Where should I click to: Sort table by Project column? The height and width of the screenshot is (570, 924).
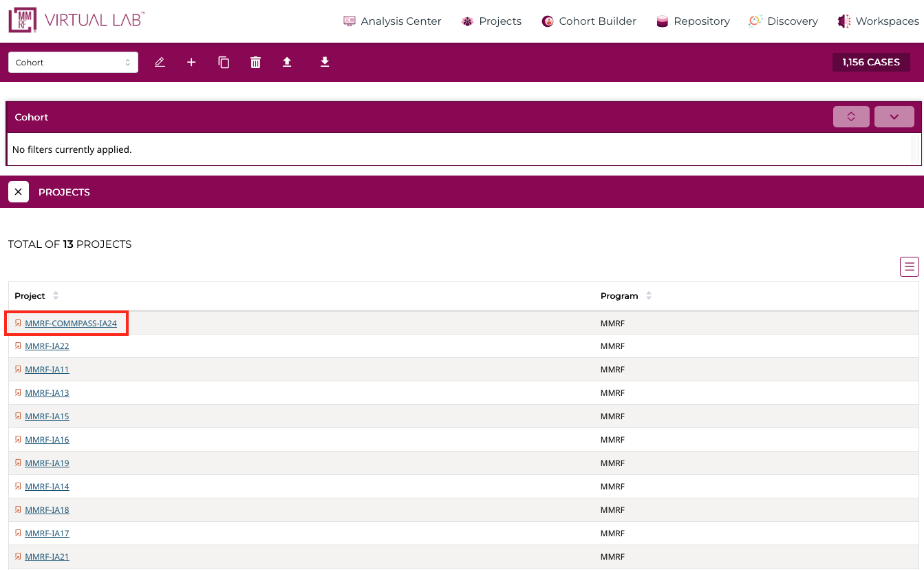point(56,296)
